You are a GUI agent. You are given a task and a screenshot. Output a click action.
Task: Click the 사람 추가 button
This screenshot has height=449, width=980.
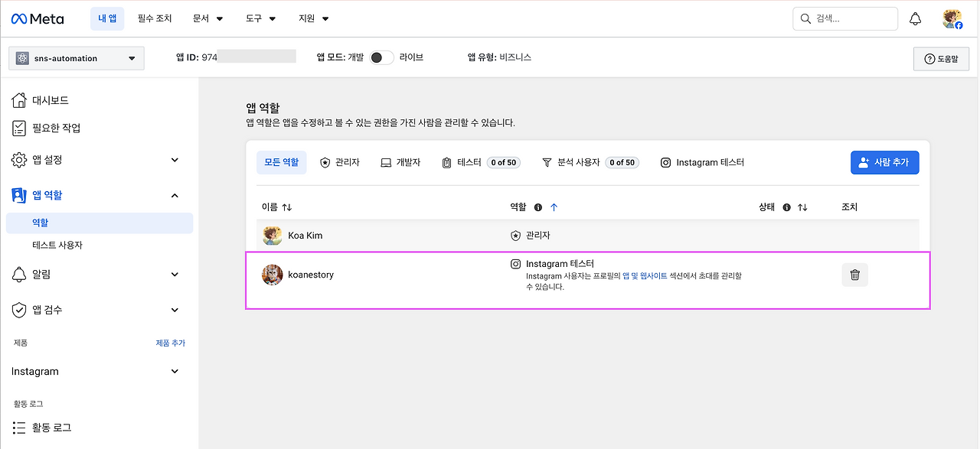coord(884,162)
